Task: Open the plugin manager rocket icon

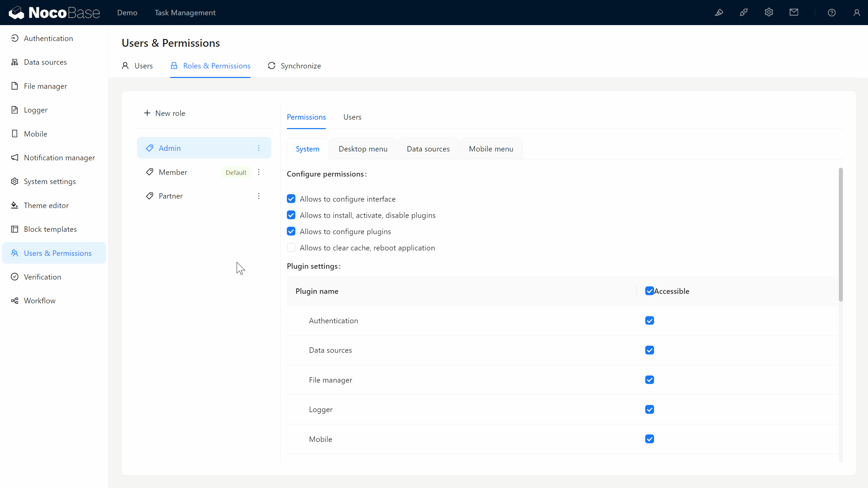Action: point(744,13)
